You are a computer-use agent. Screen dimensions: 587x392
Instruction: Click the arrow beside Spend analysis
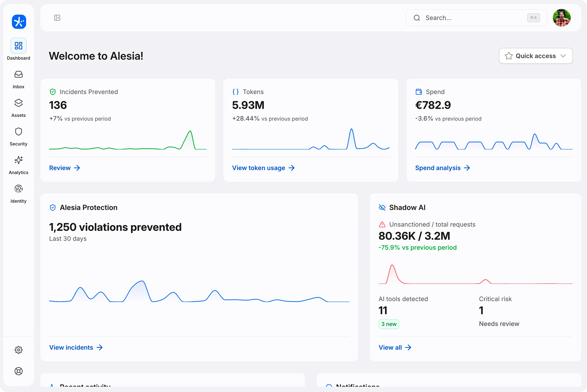pyautogui.click(x=467, y=168)
